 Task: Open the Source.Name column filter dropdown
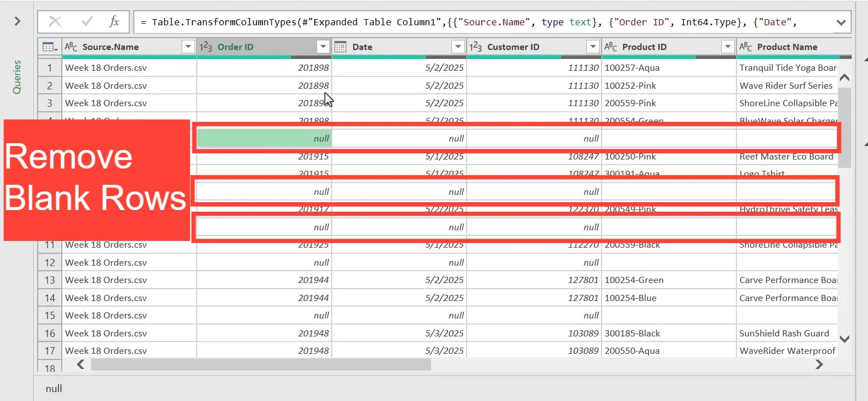pyautogui.click(x=188, y=47)
